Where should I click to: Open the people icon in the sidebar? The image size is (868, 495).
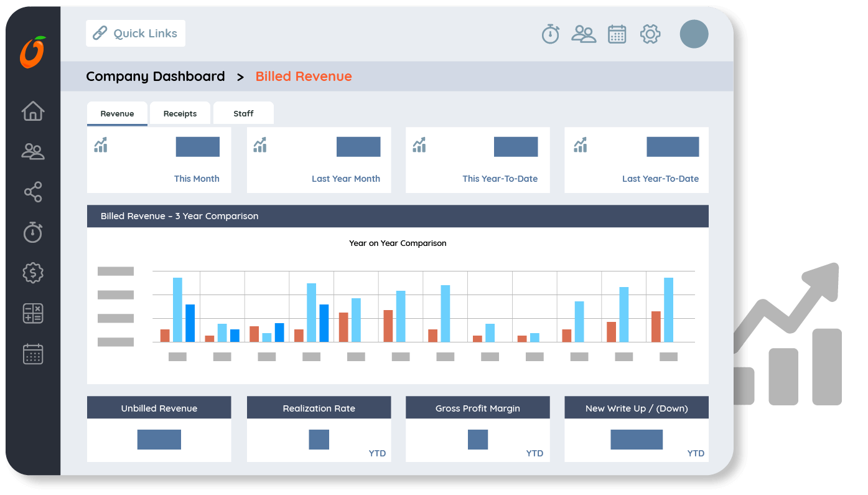click(x=33, y=151)
